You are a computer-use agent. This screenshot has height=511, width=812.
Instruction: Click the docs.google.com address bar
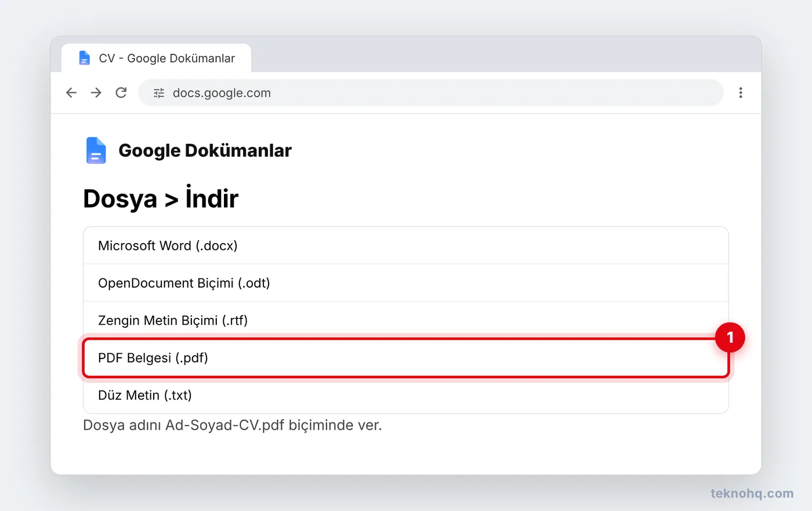431,93
